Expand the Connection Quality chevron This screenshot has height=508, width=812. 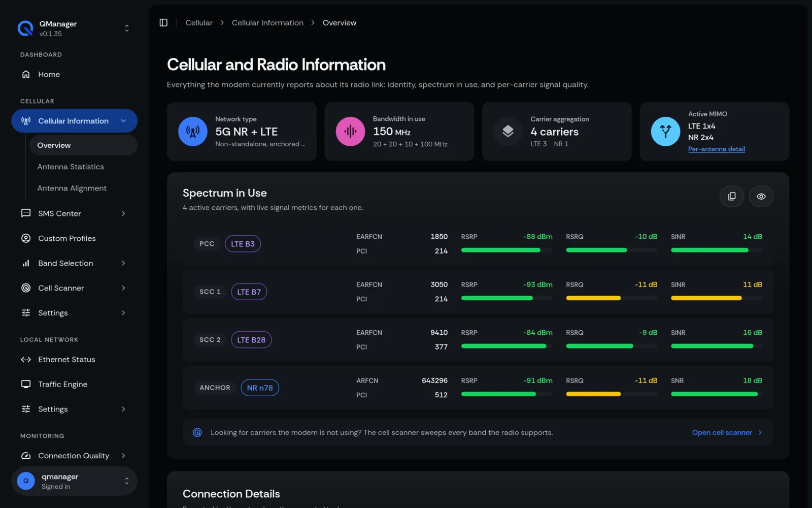(x=123, y=456)
